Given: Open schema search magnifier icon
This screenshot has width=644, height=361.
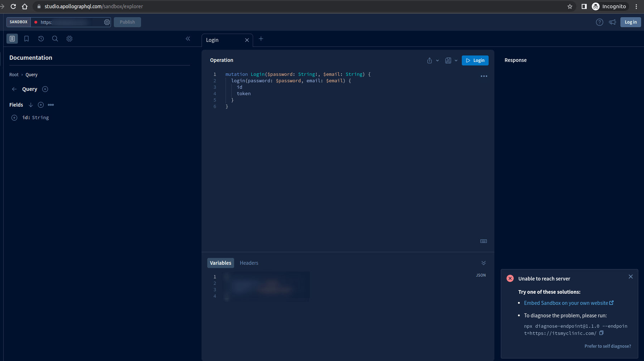Looking at the screenshot, I should 55,39.
